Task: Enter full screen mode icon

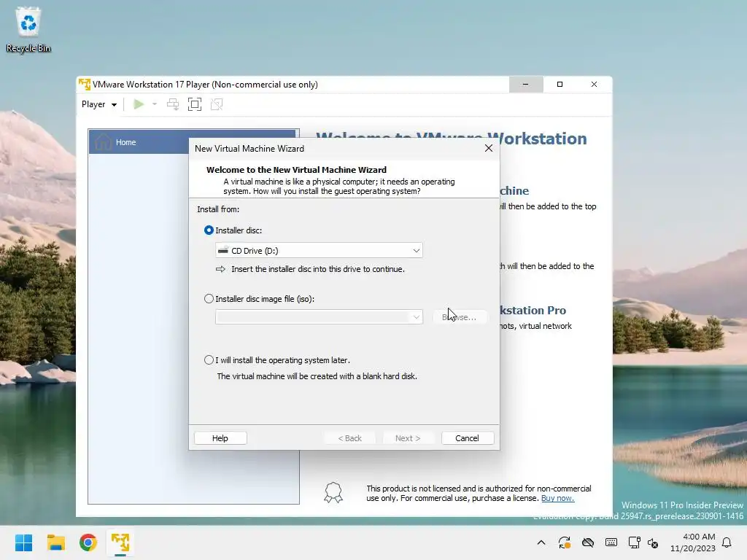Action: [x=195, y=104]
